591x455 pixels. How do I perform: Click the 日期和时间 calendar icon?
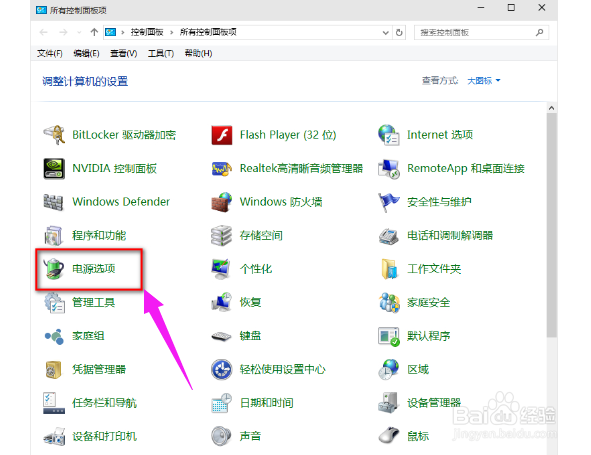tap(222, 403)
